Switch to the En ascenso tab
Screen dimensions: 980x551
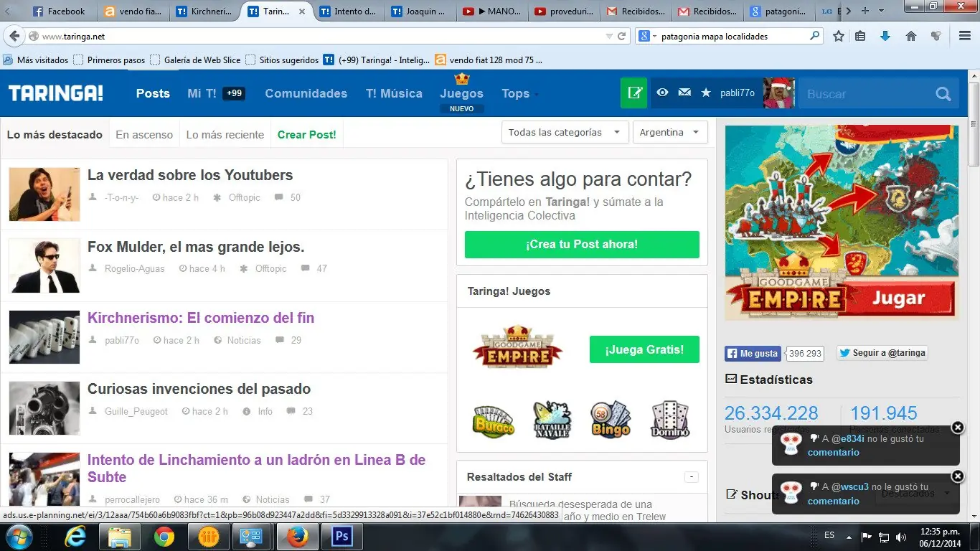[x=144, y=134]
